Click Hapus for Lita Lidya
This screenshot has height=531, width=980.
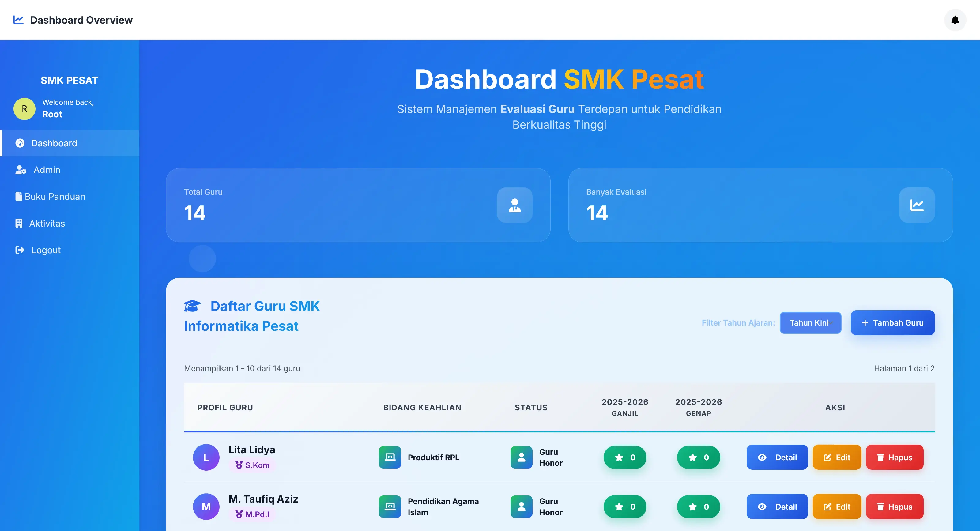pos(894,457)
